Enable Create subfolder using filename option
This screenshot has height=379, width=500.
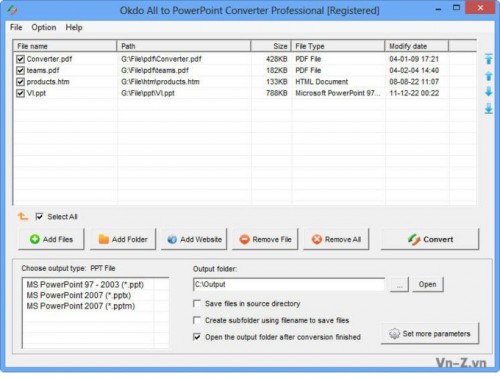pos(197,320)
